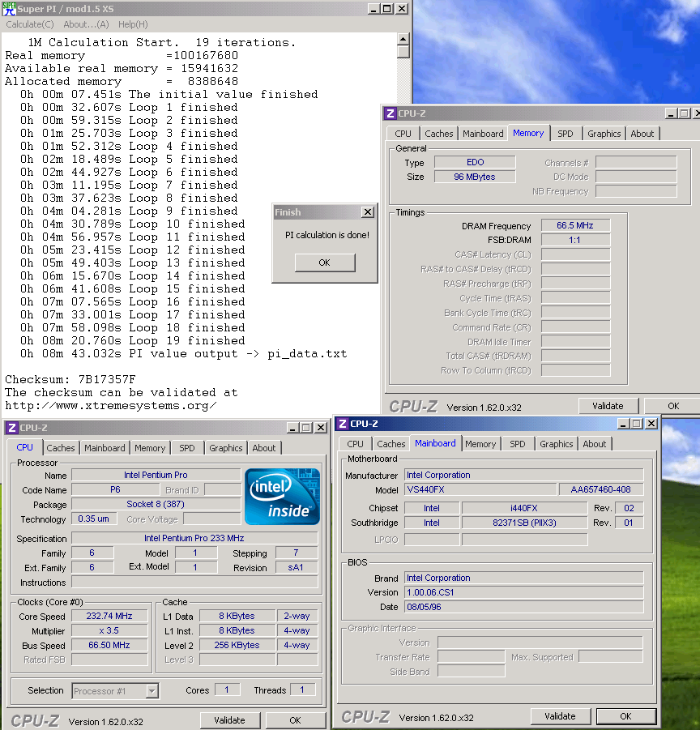Viewport: 700px width, 730px height.
Task: Close the Finish dialog with X
Action: tap(367, 212)
